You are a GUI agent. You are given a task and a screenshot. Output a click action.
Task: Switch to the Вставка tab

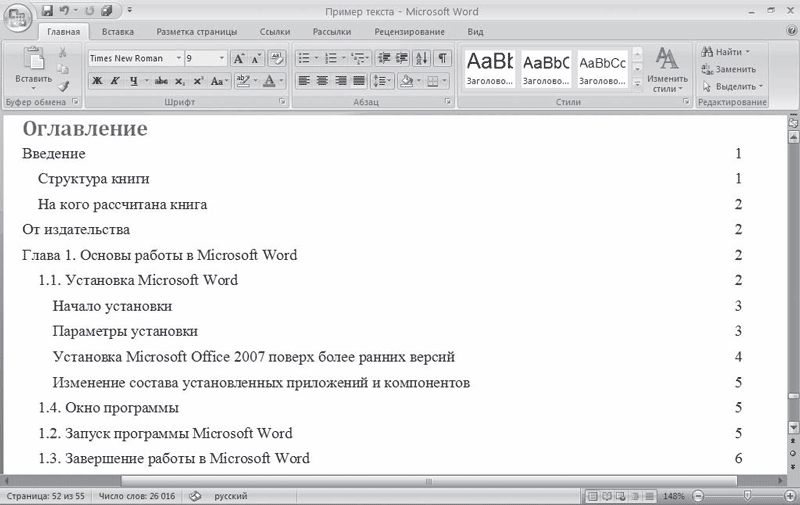(118, 32)
